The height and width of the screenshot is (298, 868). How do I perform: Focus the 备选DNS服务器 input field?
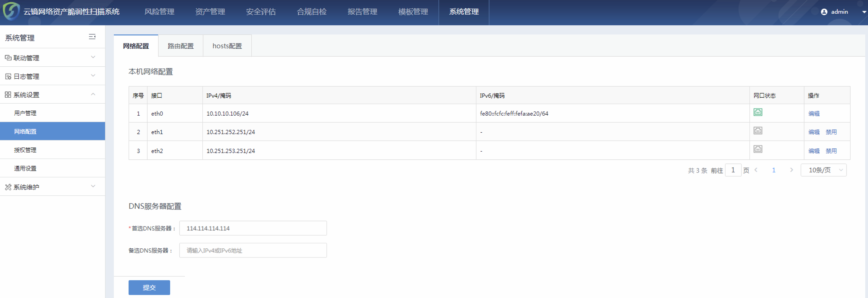[x=253, y=250]
